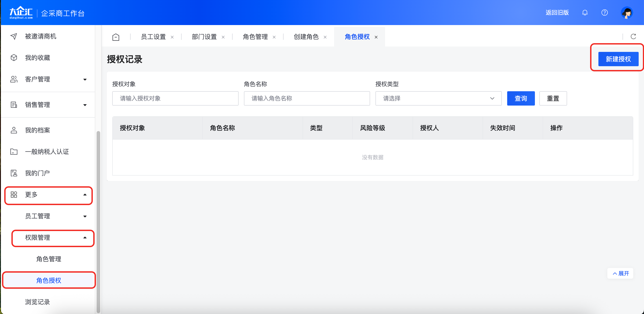The image size is (644, 314).
Task: Click the refresh page icon
Action: point(633,37)
